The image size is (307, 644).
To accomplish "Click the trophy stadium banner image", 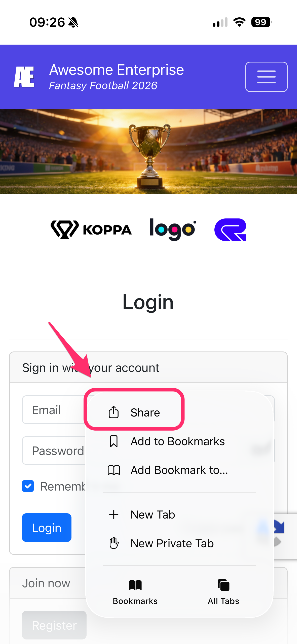I will pos(148,151).
